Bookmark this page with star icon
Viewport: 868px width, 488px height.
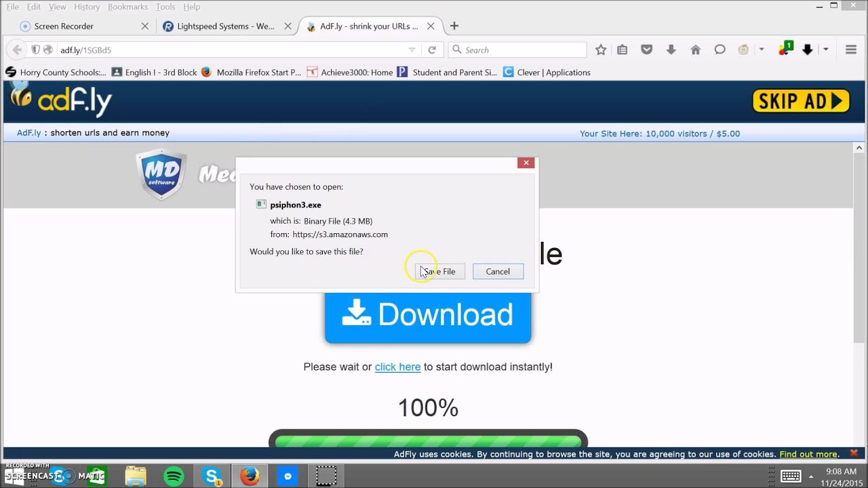point(601,49)
